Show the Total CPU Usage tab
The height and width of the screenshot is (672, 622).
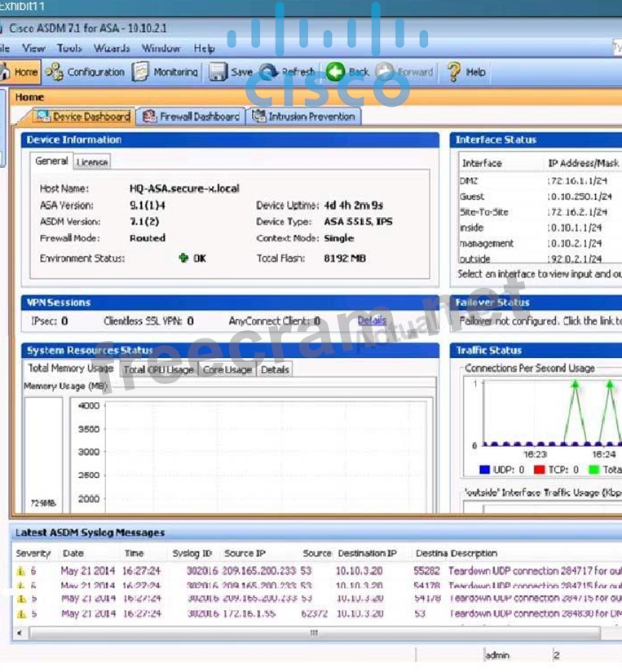tap(158, 369)
